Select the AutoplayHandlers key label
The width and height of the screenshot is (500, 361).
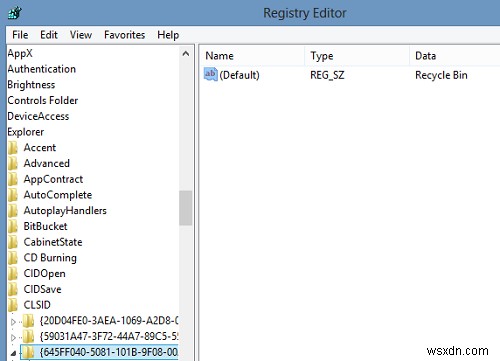pyautogui.click(x=65, y=210)
